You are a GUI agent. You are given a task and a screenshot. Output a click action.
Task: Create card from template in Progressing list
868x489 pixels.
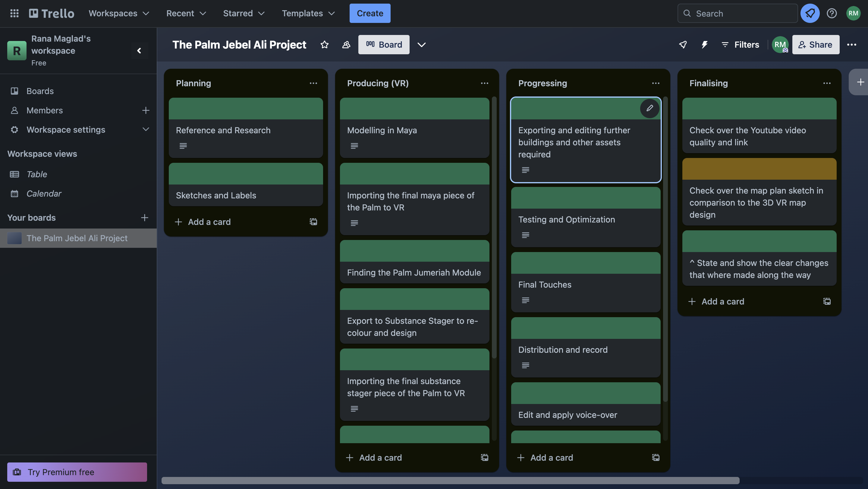(x=656, y=457)
